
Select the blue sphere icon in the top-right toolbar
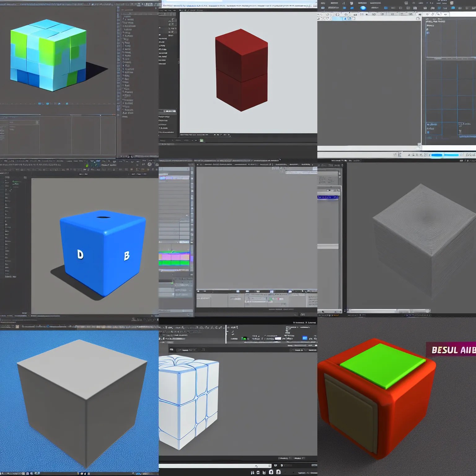coord(363,8)
